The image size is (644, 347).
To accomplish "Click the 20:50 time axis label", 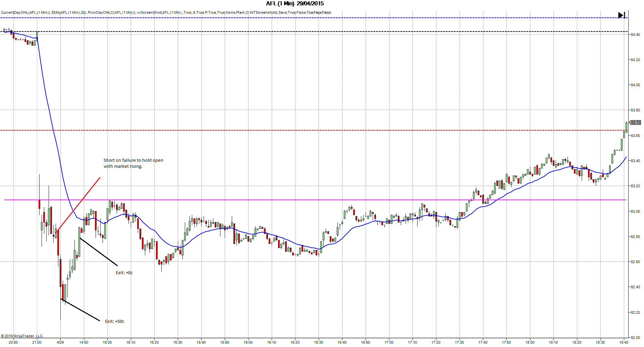I will (13, 342).
